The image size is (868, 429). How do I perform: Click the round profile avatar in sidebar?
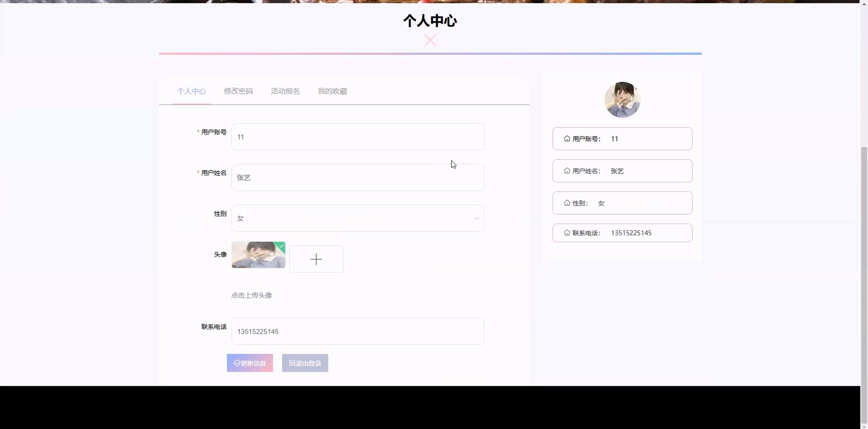pyautogui.click(x=622, y=99)
